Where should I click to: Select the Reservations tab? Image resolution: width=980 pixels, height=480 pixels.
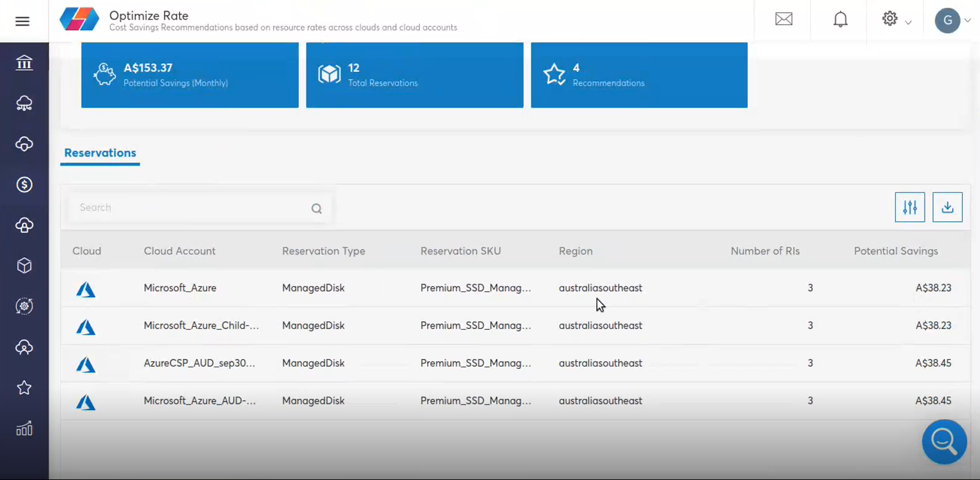pyautogui.click(x=100, y=153)
